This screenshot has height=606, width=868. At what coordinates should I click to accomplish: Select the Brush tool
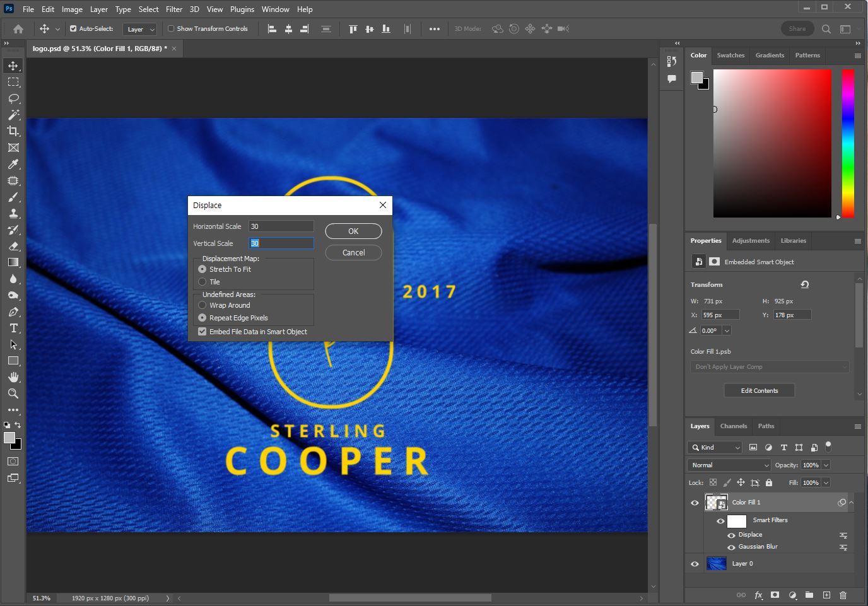pyautogui.click(x=13, y=197)
